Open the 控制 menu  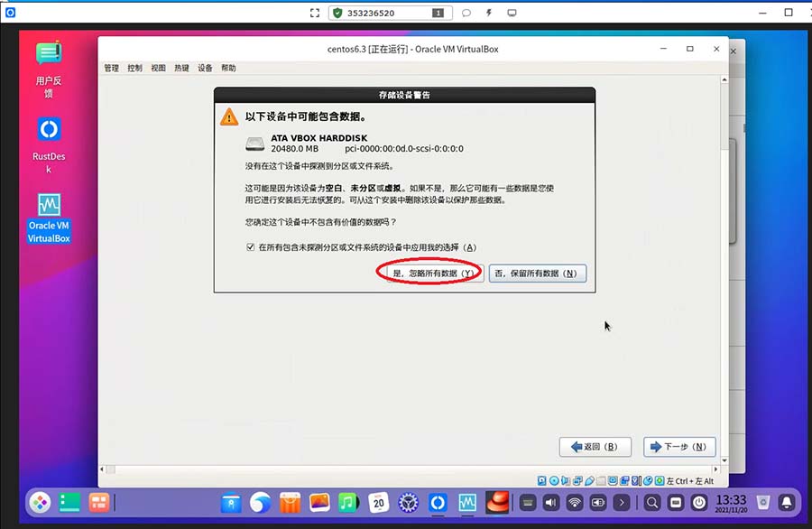134,68
